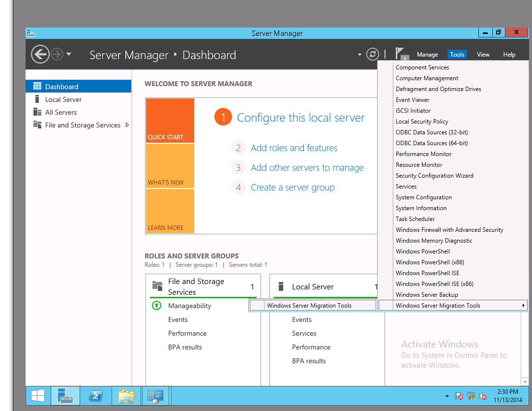This screenshot has width=532, height=411.
Task: Select the WHAT'S NEW tile
Action: (170, 166)
